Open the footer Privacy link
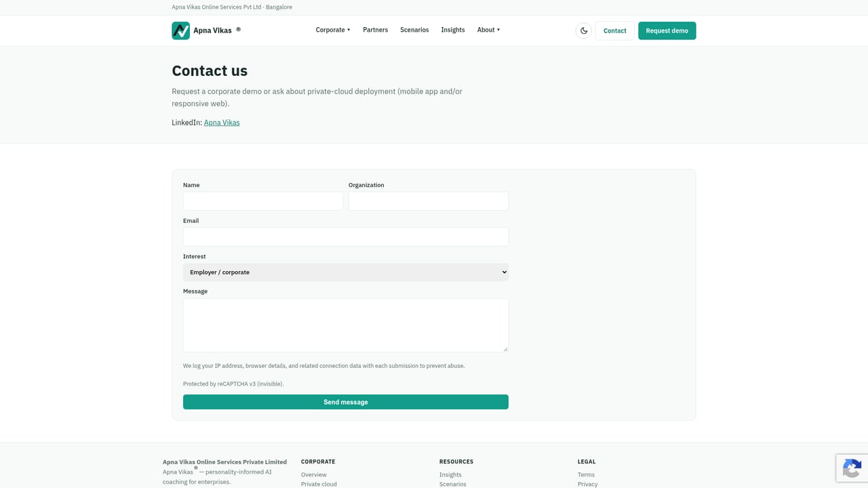Image resolution: width=868 pixels, height=488 pixels. tap(587, 484)
